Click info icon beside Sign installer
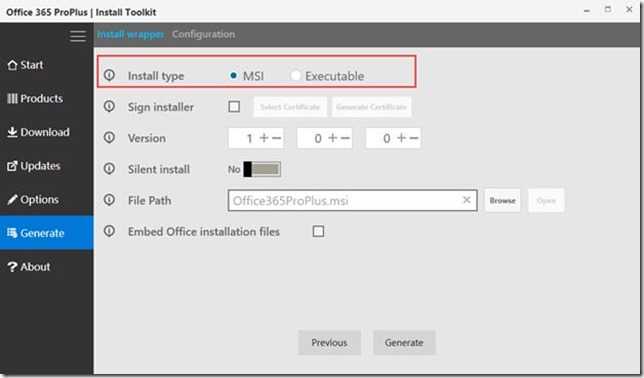This screenshot has height=378, width=644. (x=109, y=106)
